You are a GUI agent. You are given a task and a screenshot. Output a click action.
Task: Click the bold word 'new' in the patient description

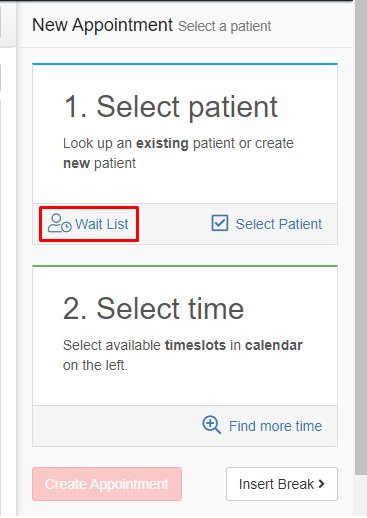[x=77, y=163]
